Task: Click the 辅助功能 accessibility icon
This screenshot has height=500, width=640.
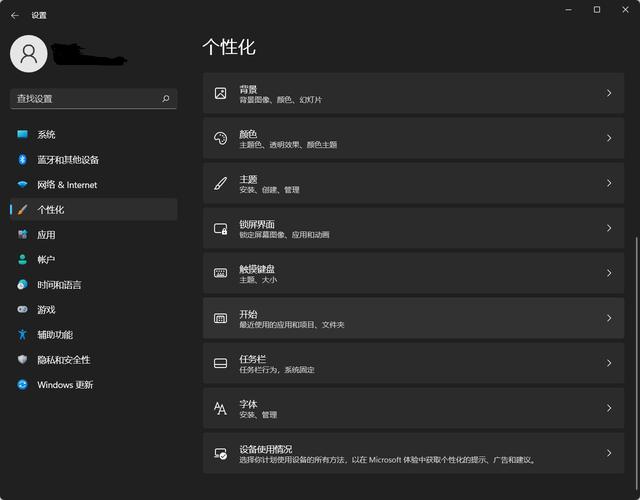Action: (x=22, y=335)
